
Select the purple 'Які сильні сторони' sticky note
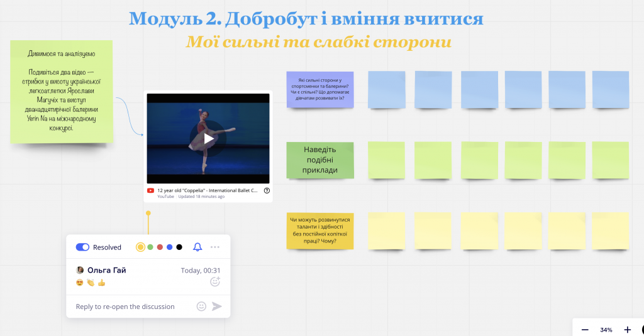pyautogui.click(x=320, y=89)
